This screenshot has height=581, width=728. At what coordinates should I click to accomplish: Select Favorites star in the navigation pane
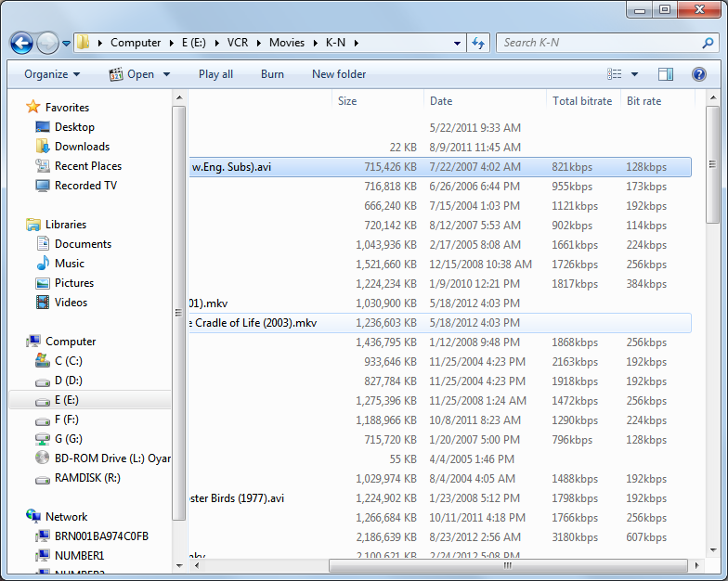(33, 107)
